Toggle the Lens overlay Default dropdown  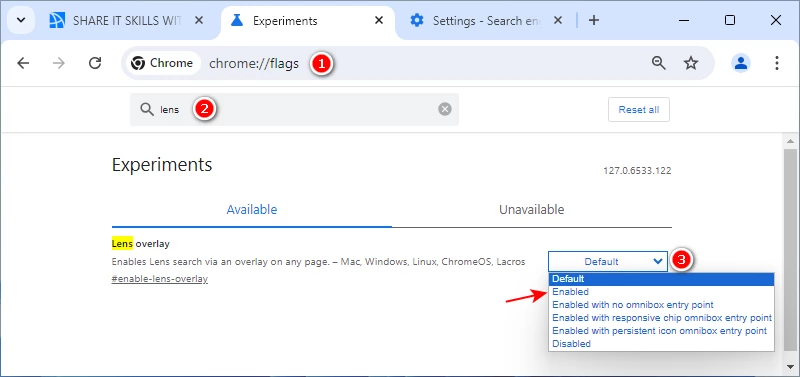tap(608, 262)
